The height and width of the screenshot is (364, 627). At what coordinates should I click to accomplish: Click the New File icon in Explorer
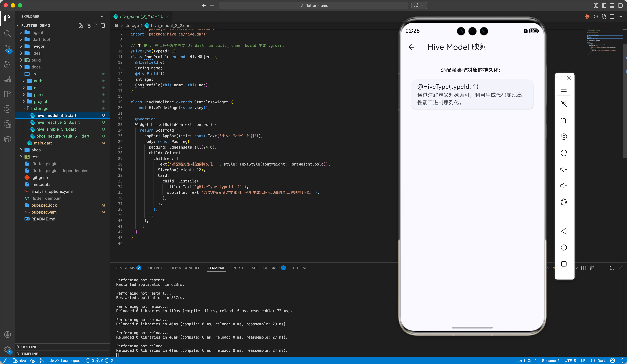[81, 25]
